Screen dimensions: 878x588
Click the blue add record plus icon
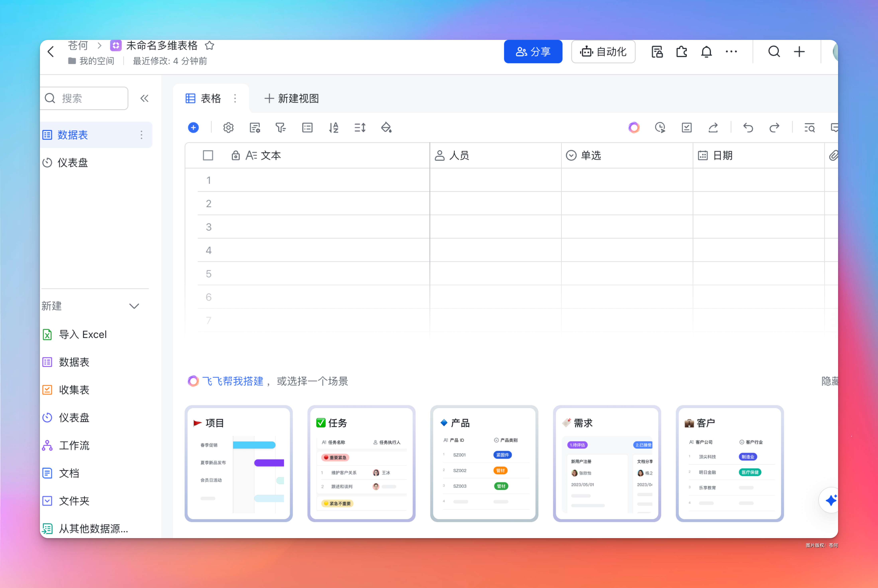tap(193, 128)
